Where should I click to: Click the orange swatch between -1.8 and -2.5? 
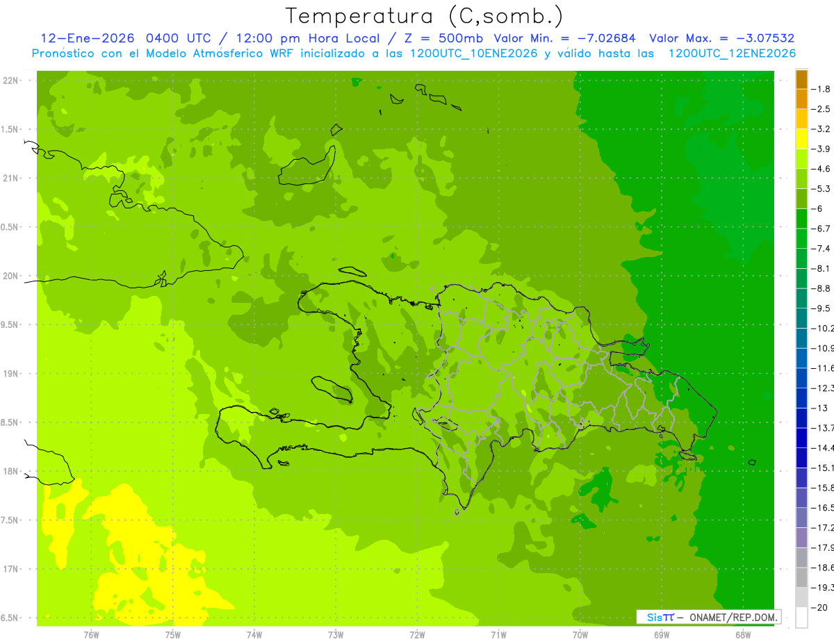801,99
